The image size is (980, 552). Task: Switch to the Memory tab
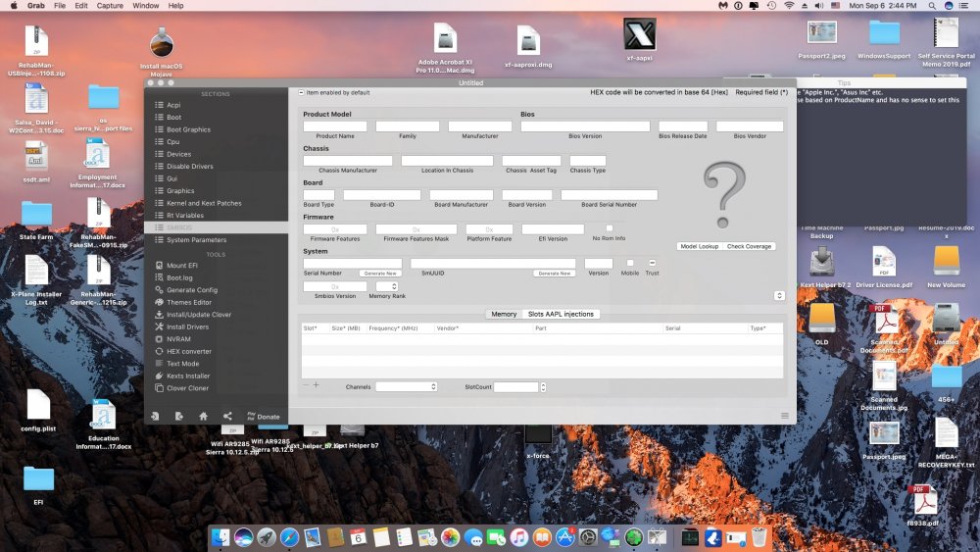[504, 314]
